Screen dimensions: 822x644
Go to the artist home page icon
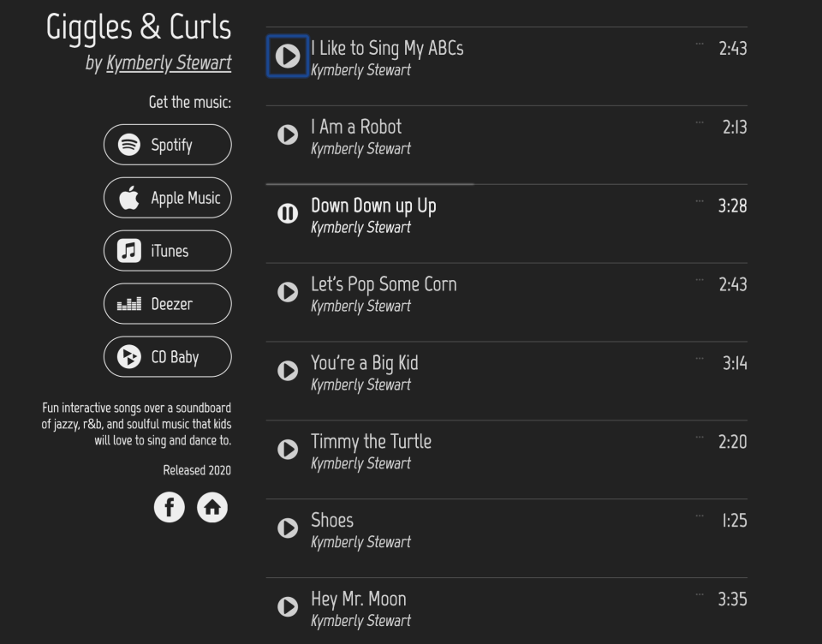click(x=212, y=507)
